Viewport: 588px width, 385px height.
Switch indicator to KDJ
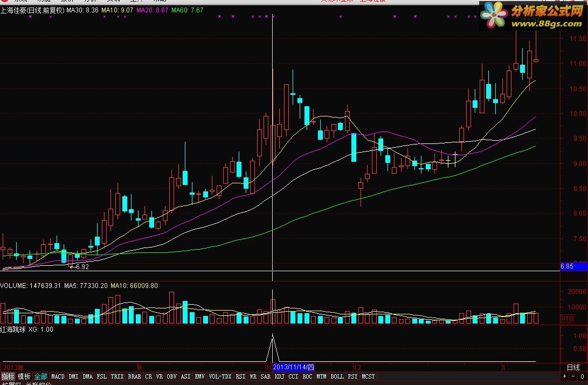279,376
